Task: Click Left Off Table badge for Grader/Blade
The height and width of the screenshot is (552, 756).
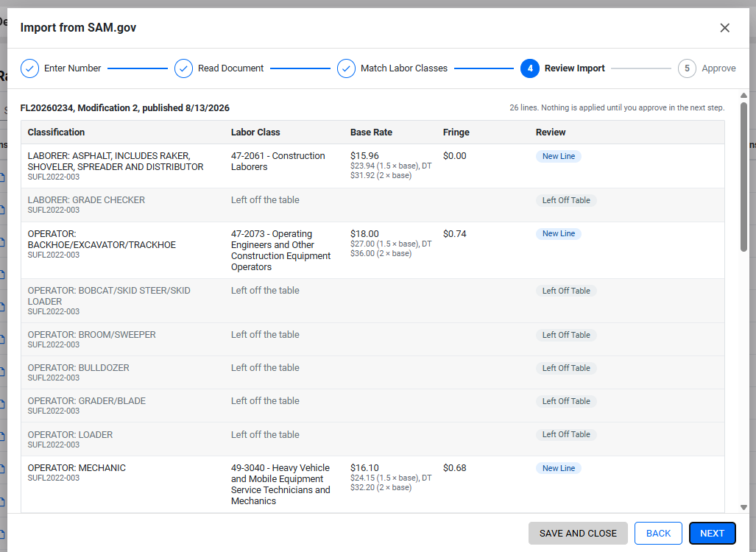Action: coord(566,401)
